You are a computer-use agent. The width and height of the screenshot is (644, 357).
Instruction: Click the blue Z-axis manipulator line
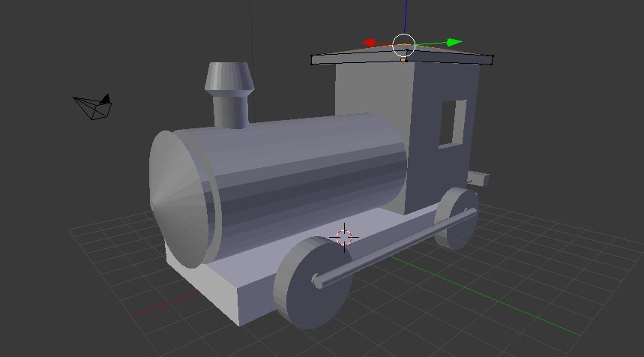pyautogui.click(x=406, y=16)
